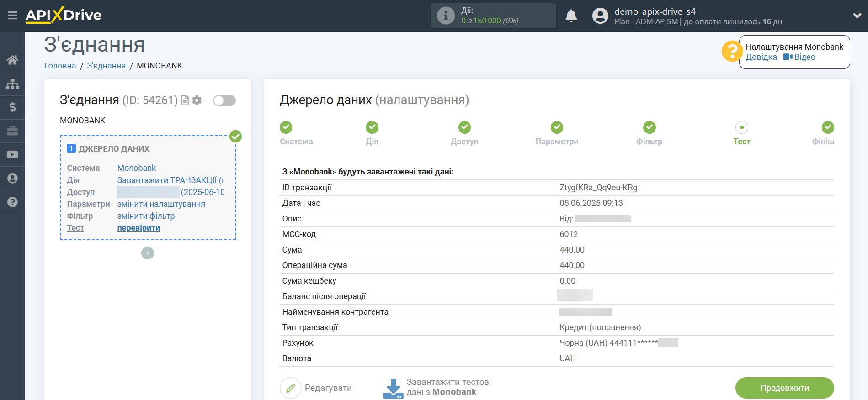Open the connections sitemap sidebar icon
This screenshot has height=400, width=868.
coord(12,84)
